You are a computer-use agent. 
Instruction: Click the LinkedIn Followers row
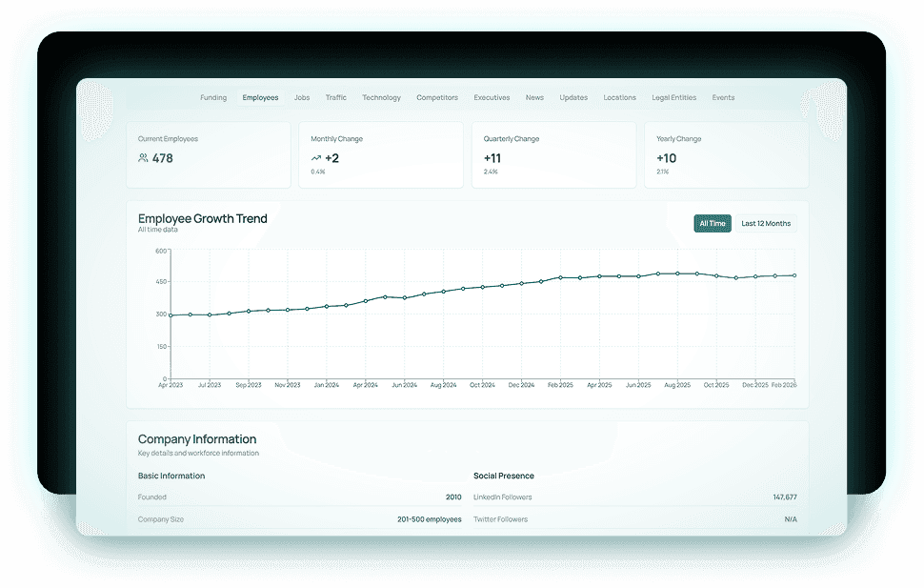click(634, 497)
